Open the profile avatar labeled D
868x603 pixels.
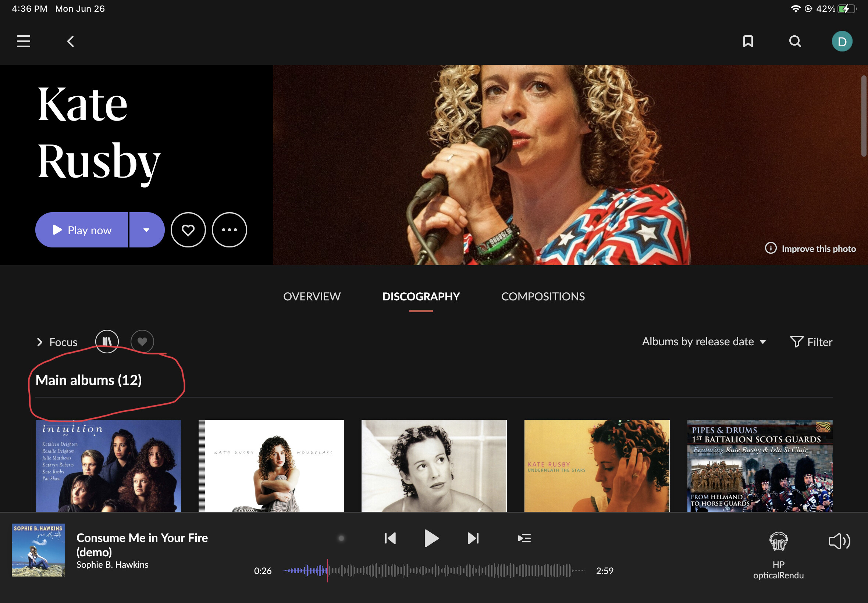click(842, 41)
